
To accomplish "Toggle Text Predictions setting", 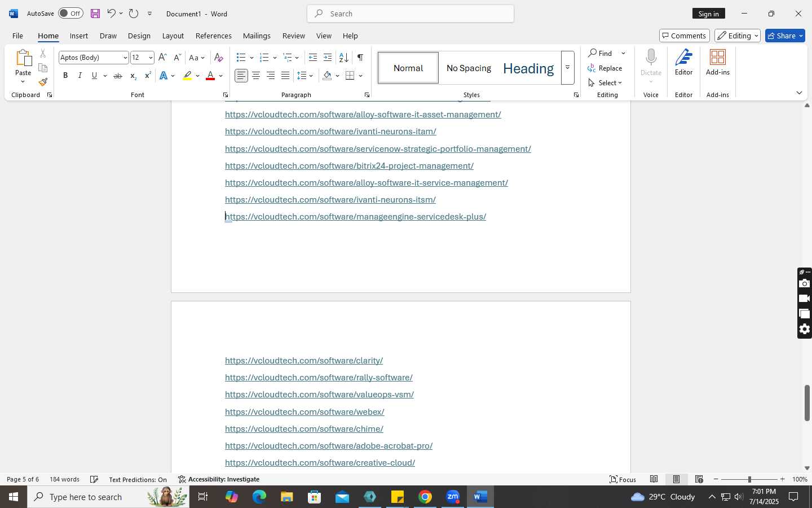I will (x=138, y=479).
